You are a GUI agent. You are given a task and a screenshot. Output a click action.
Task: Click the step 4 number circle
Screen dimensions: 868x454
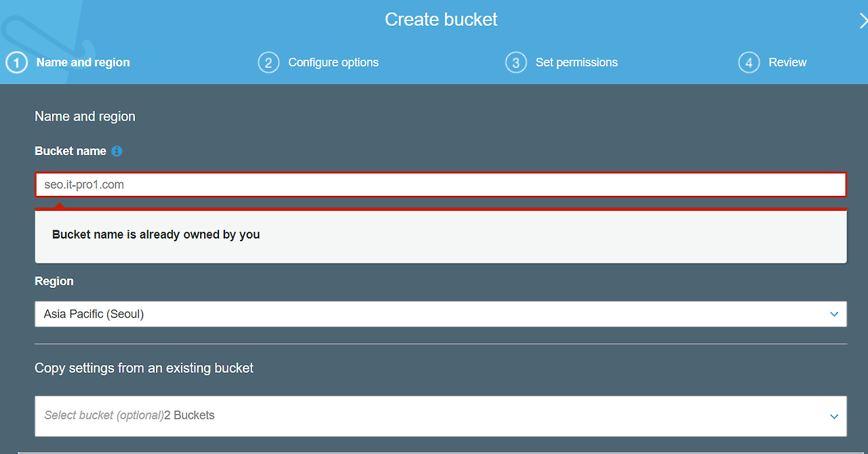click(x=749, y=63)
